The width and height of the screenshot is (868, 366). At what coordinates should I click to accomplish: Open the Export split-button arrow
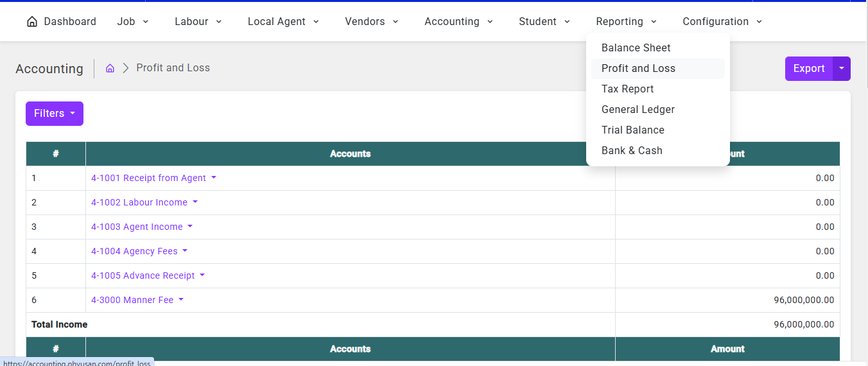[x=842, y=69]
